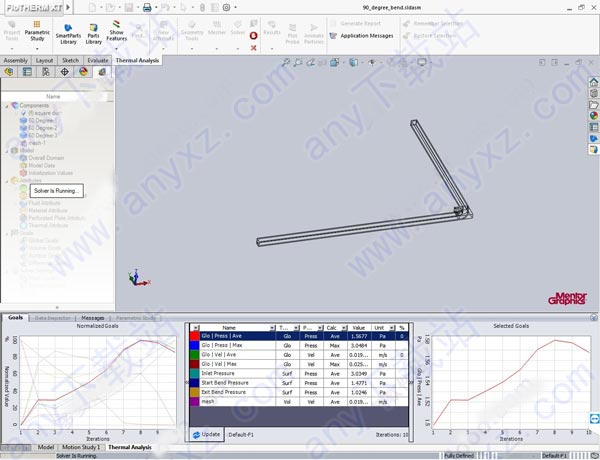600x460 pixels.
Task: Open the DimXpert crosshair tab icon
Action: pyautogui.click(x=65, y=72)
